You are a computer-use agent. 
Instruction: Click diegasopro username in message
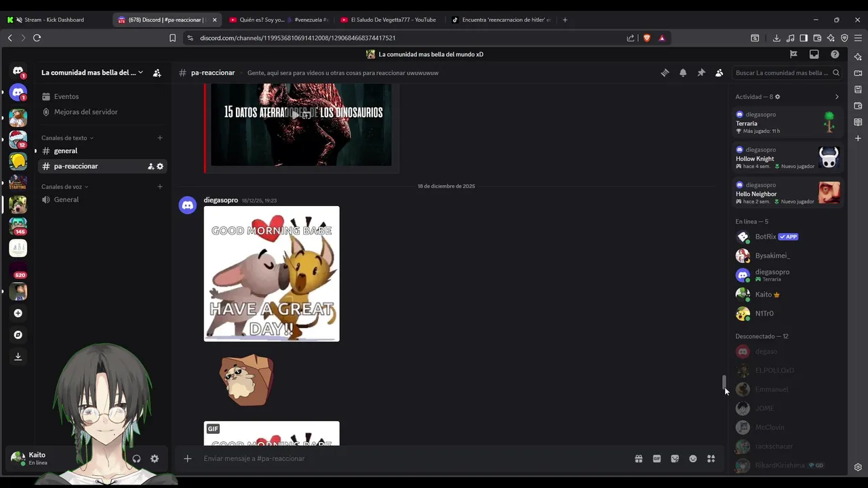tap(221, 200)
